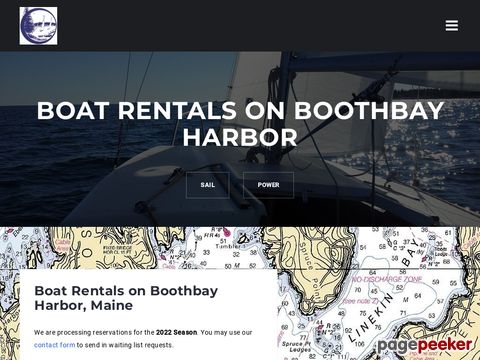Click the Boat Rentals on Boothbay Harbor, Maine heading
This screenshot has height=360, width=480.
126,298
